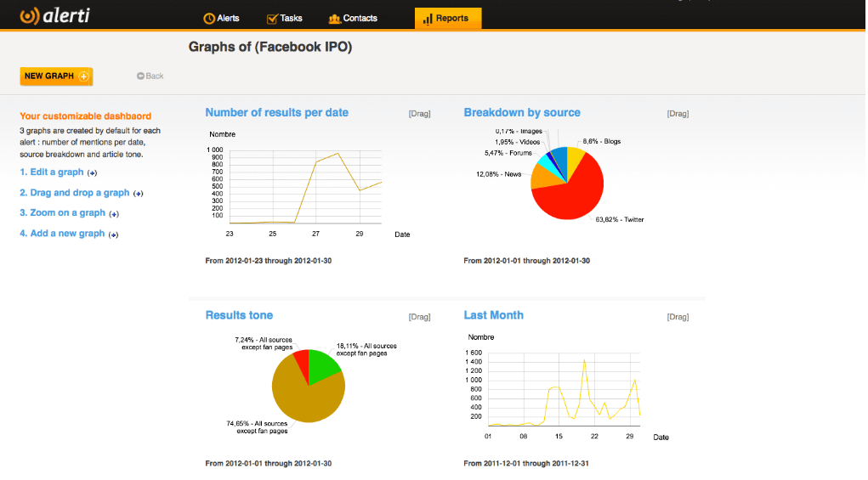
Task: Click the '5,47% - Forums' label
Action: [x=508, y=153]
